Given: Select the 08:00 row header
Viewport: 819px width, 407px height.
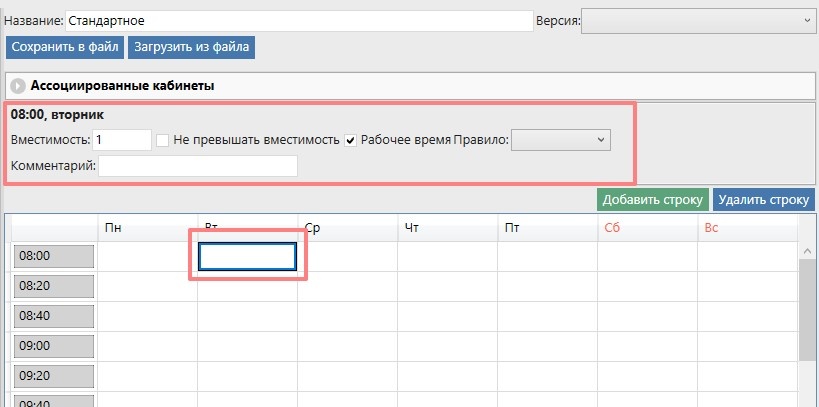Looking at the screenshot, I should pos(54,256).
